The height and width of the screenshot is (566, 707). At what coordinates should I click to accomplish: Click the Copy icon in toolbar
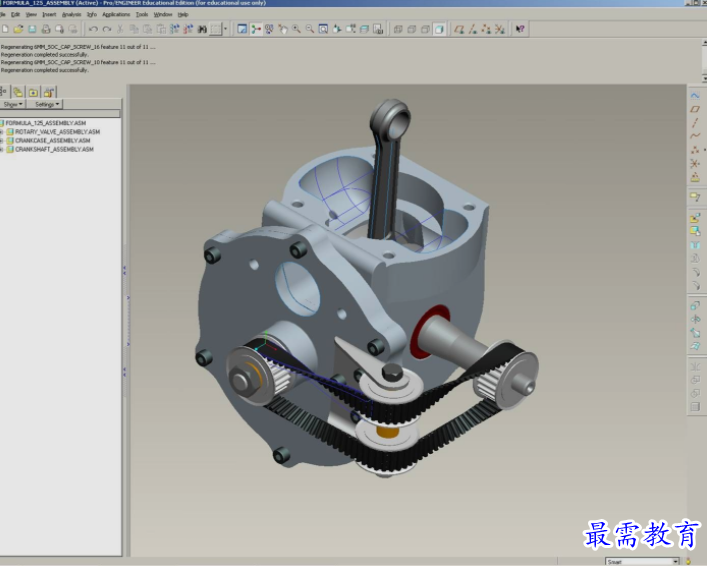click(x=134, y=29)
